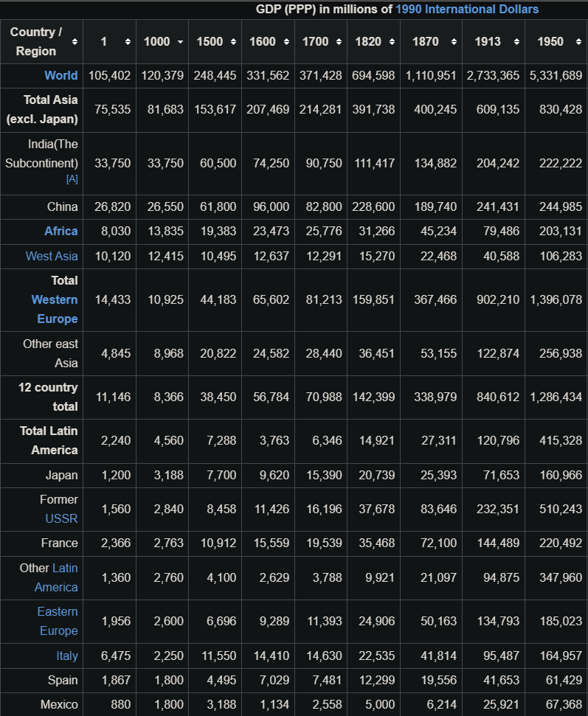Select 12 country total 1913 value 840,612
Image resolution: width=588 pixels, height=716 pixels.
click(x=498, y=397)
